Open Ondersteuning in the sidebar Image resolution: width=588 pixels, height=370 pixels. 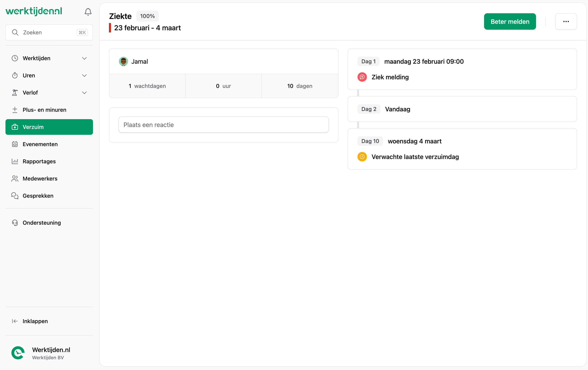pos(42,223)
